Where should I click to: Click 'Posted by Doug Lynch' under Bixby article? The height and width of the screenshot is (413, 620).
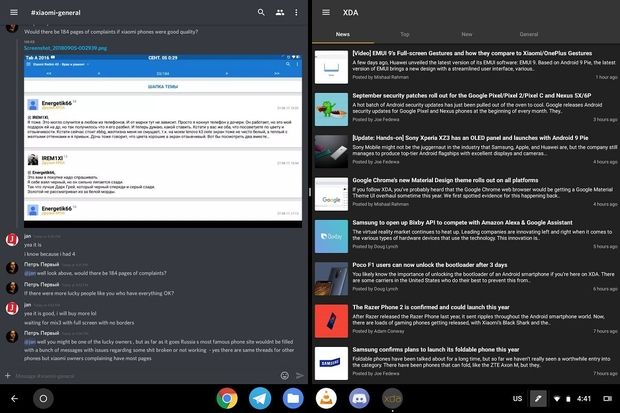coord(375,246)
